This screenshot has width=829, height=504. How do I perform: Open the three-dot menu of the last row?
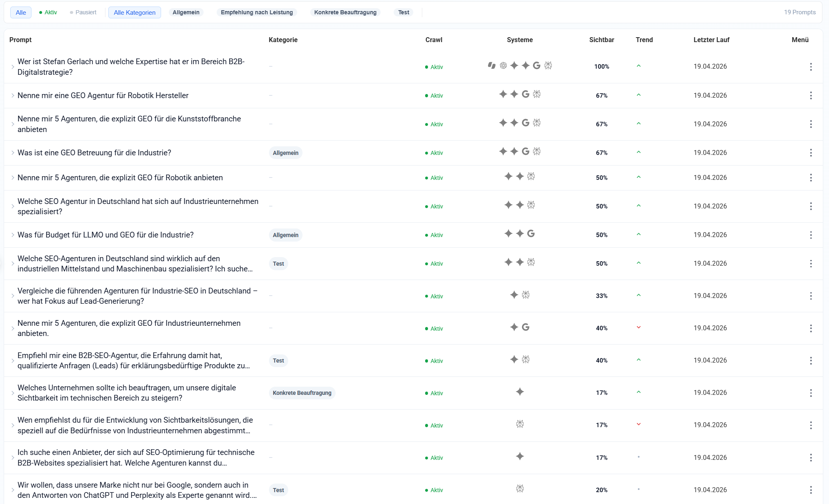point(811,490)
